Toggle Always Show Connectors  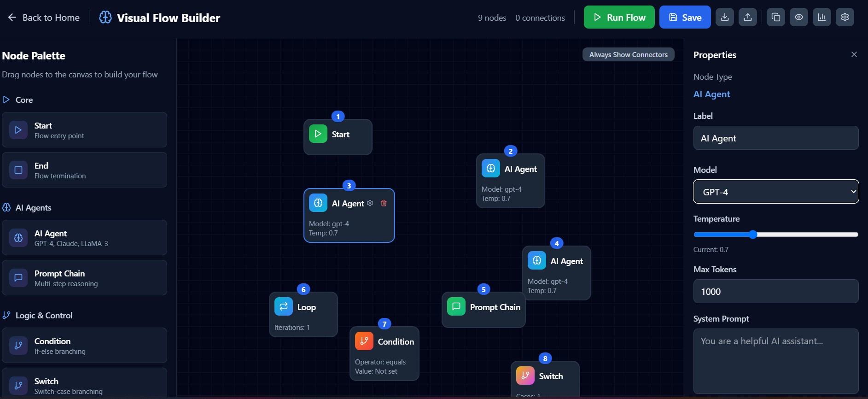click(628, 54)
